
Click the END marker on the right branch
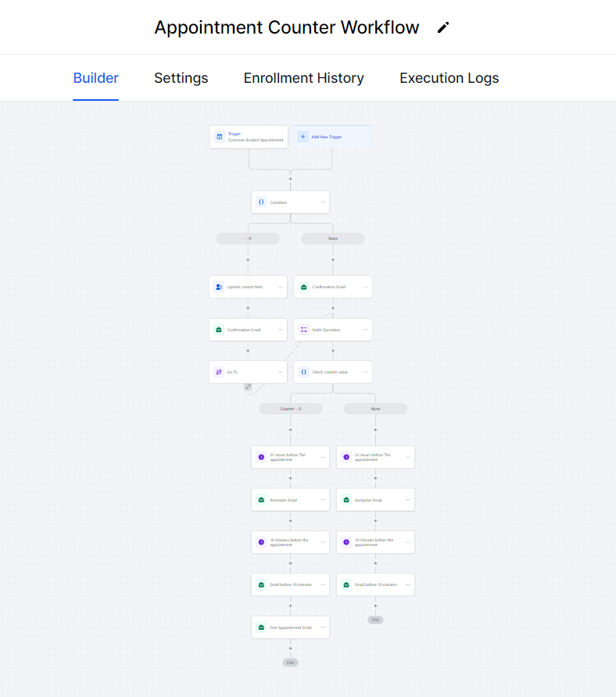pyautogui.click(x=375, y=619)
